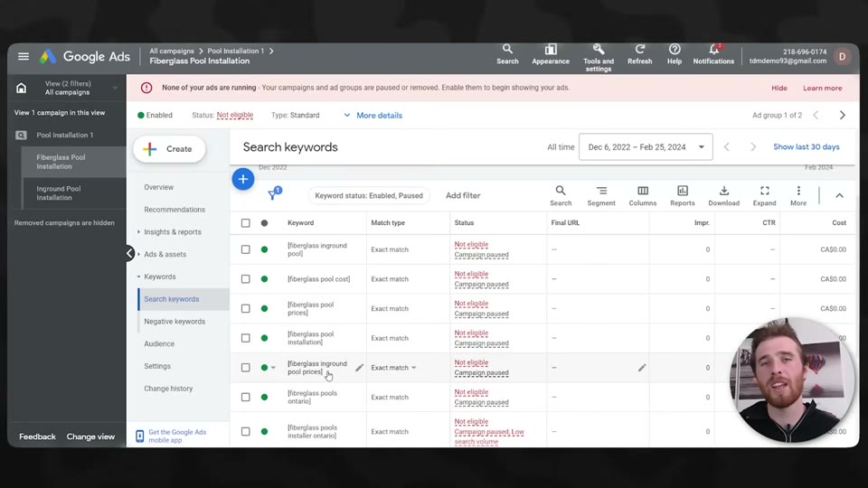This screenshot has width=868, height=488.
Task: Check the fiberglass inground pool keyword
Action: (x=245, y=249)
